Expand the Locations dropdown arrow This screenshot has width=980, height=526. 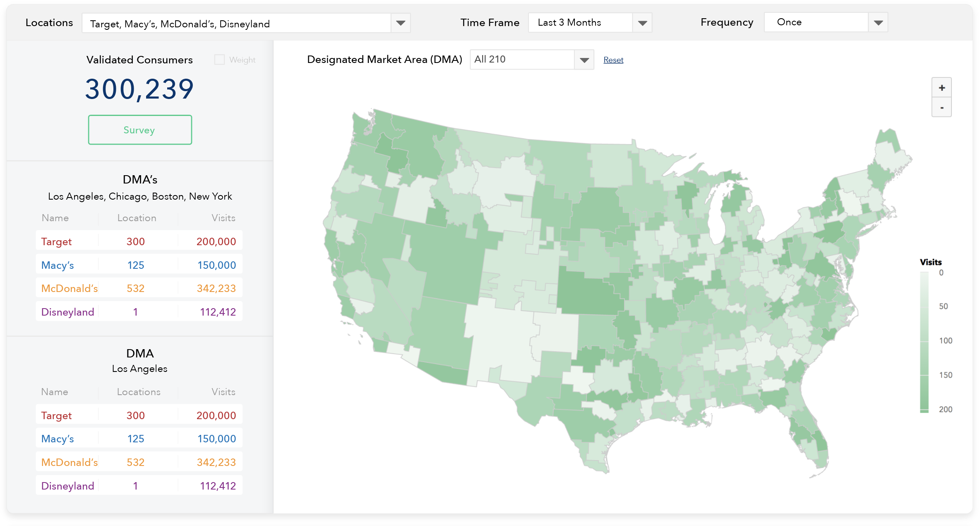400,23
